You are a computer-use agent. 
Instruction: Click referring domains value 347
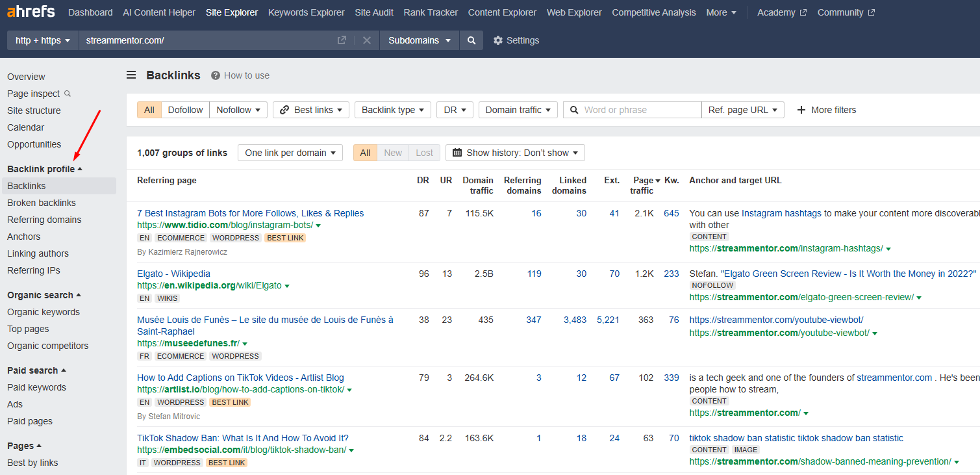534,320
